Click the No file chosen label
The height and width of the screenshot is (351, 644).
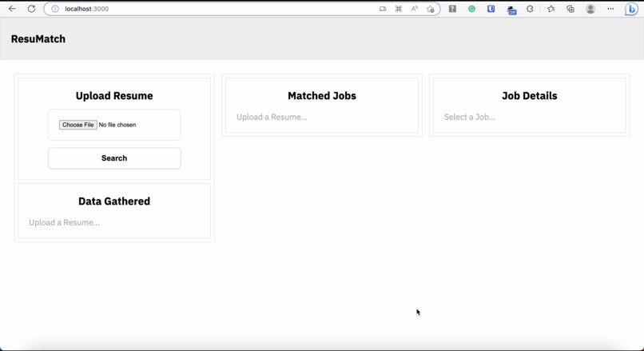pos(117,125)
